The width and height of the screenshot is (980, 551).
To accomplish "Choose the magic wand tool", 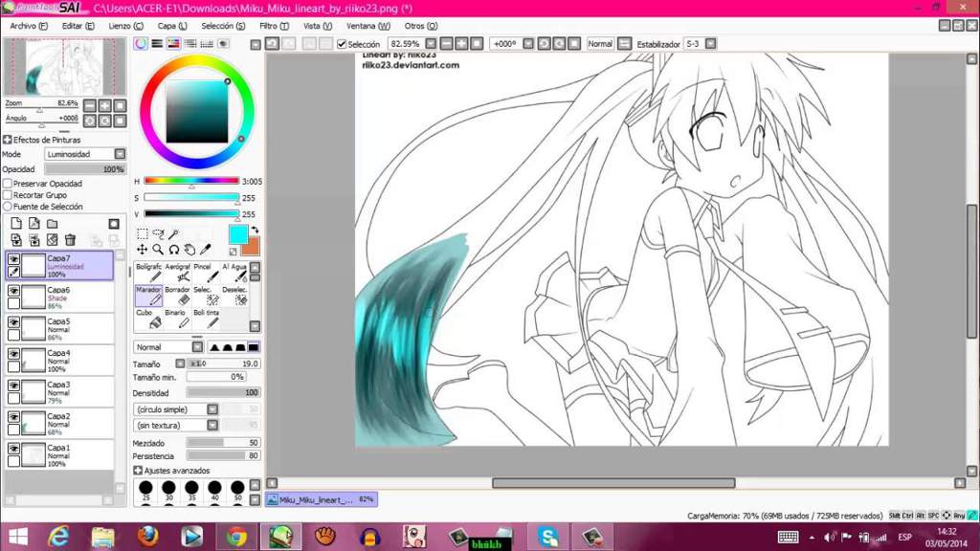I will (174, 233).
